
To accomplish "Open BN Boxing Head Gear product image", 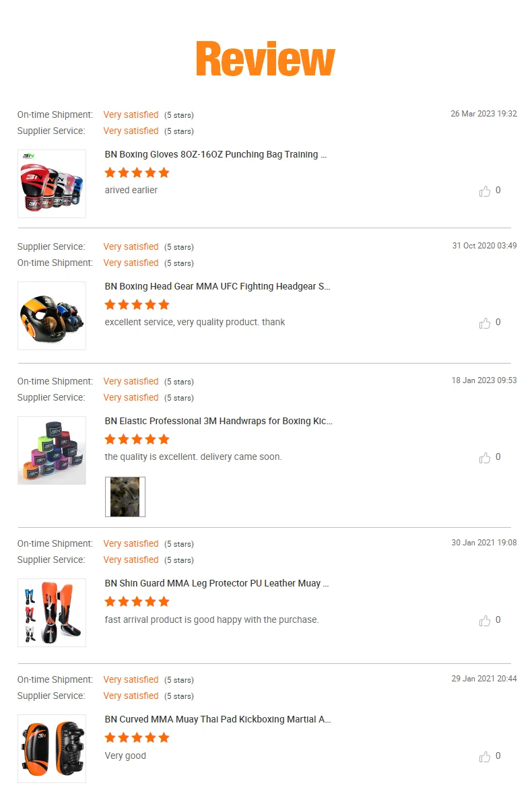I will click(x=52, y=316).
